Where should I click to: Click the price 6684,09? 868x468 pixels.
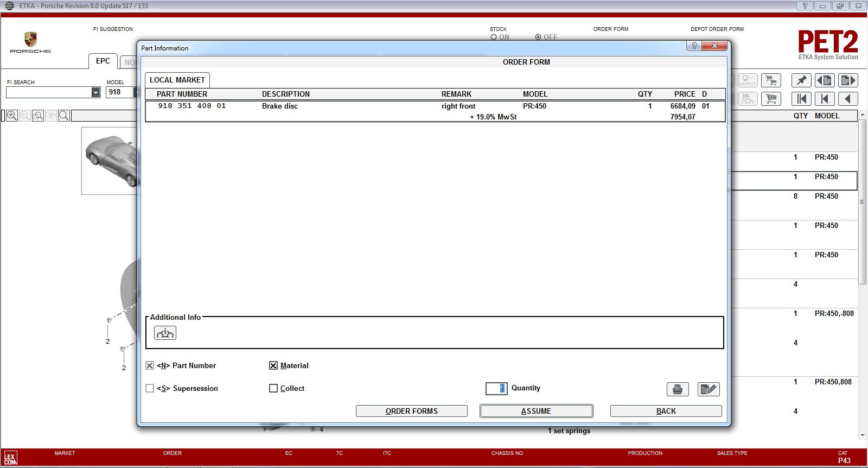(682, 106)
